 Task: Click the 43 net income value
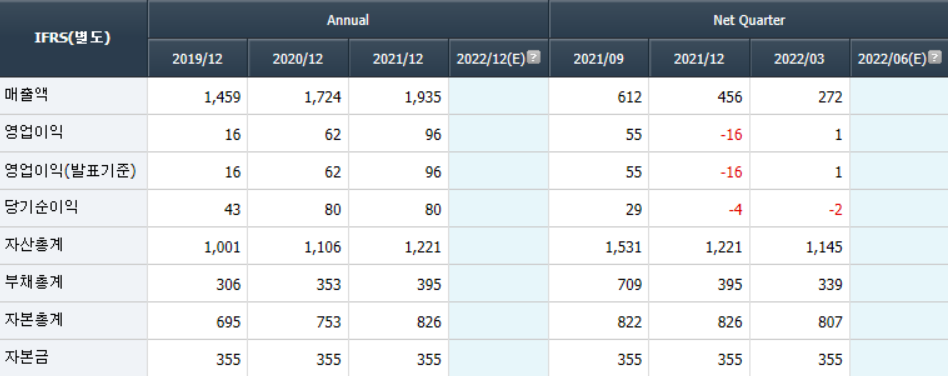point(232,209)
